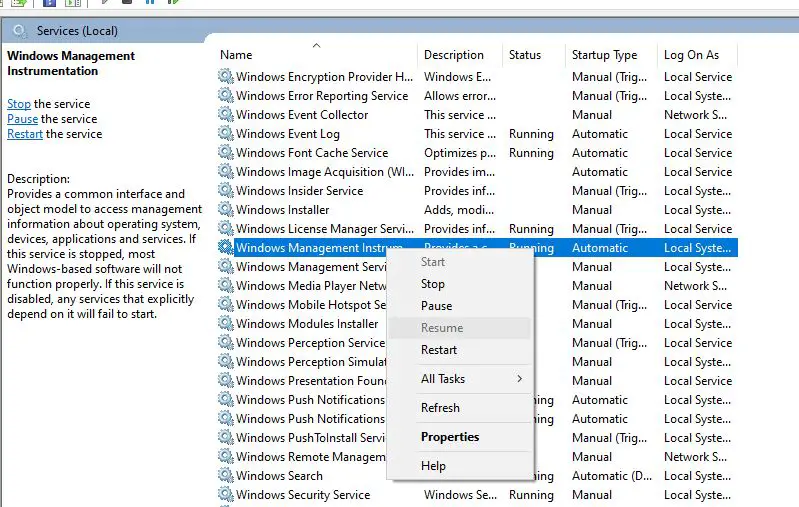Sort services by the Name column header

237,55
